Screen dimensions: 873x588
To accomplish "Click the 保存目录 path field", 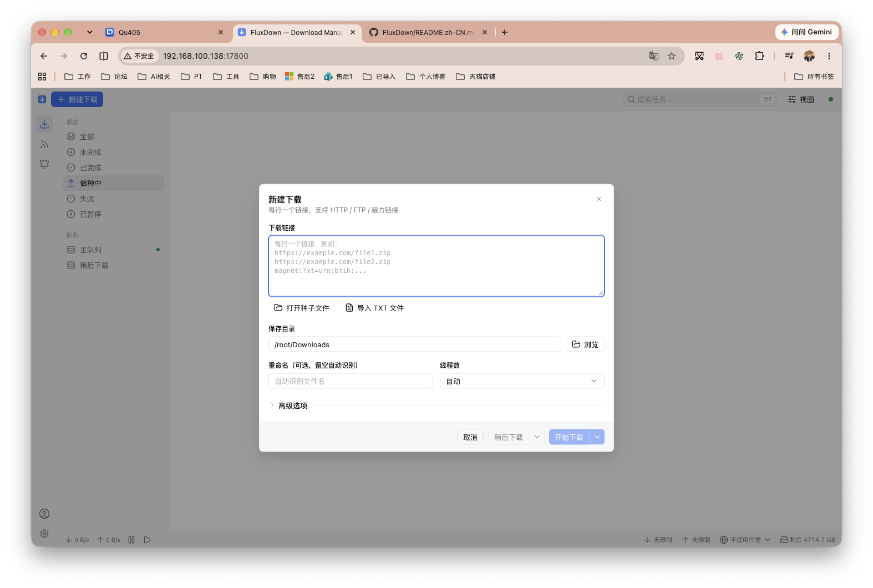I will coord(415,344).
